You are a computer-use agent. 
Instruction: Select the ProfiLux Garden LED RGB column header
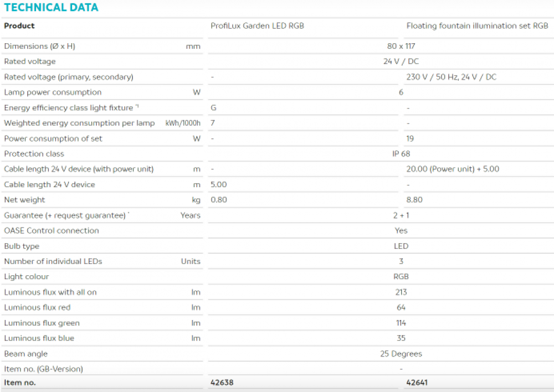tap(257, 26)
